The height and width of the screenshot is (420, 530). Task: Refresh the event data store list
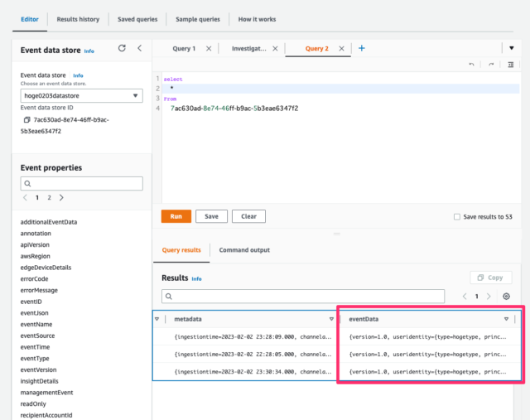122,48
